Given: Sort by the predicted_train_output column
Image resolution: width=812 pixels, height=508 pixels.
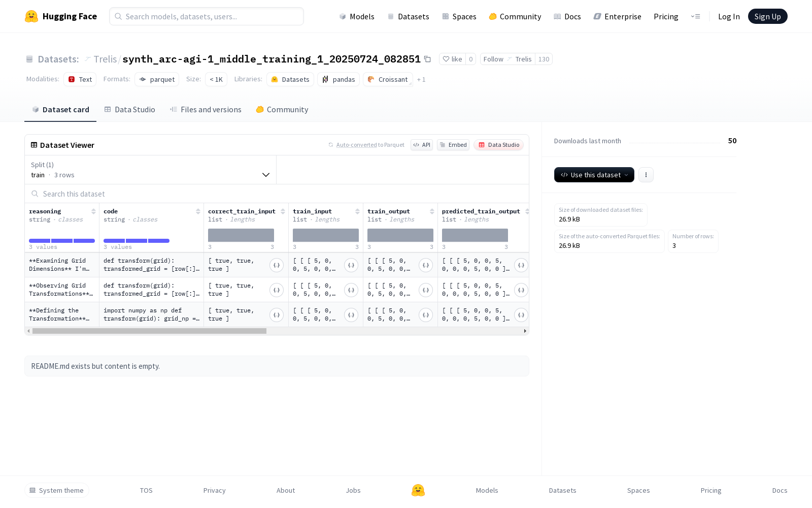Looking at the screenshot, I should point(527,211).
